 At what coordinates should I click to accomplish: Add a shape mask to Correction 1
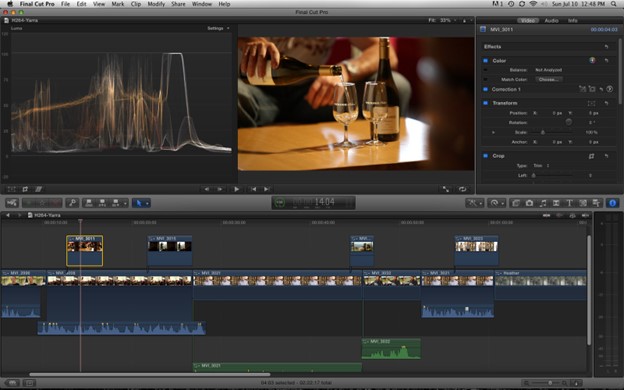click(592, 89)
